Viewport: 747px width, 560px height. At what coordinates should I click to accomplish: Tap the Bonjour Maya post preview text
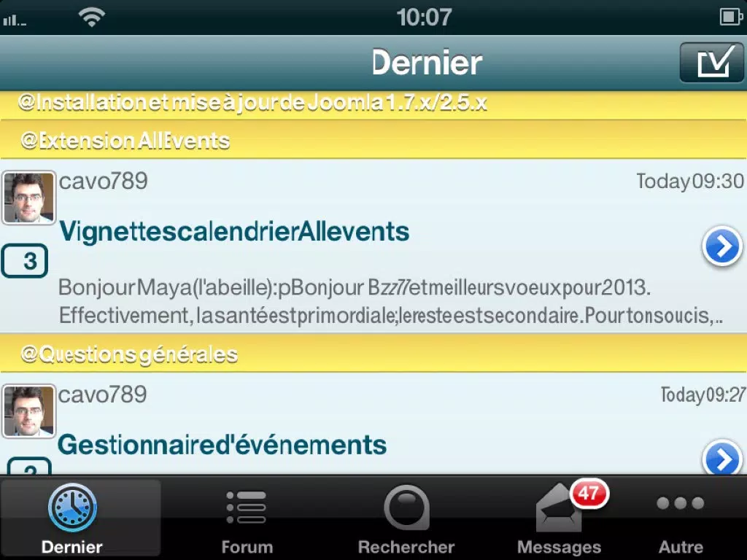point(391,301)
